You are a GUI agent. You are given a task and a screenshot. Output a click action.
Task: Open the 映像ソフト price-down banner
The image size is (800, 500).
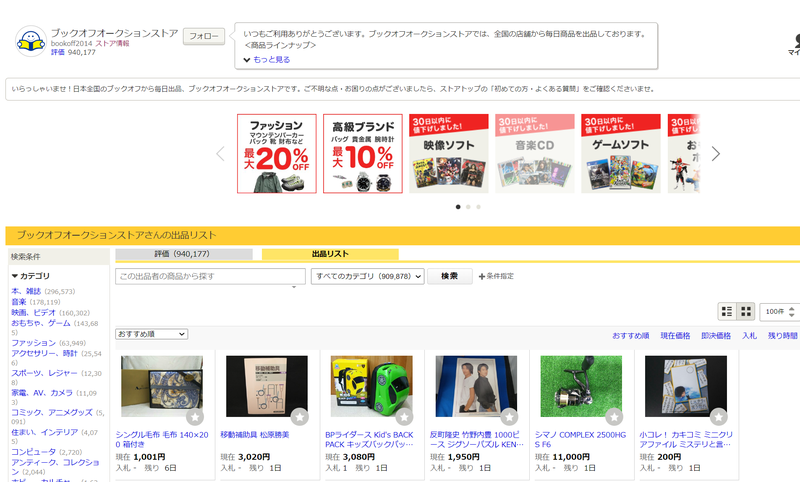click(449, 154)
